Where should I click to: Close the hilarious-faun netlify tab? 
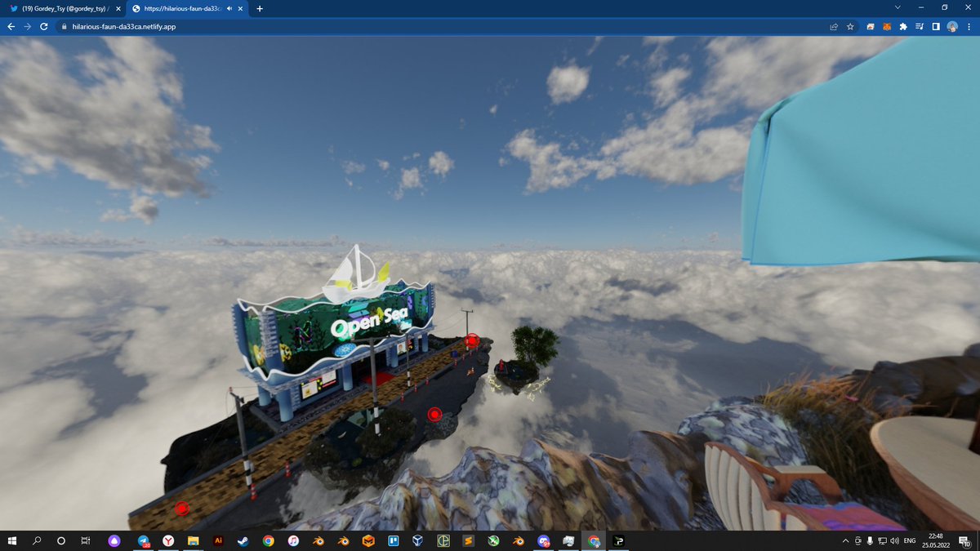click(241, 8)
